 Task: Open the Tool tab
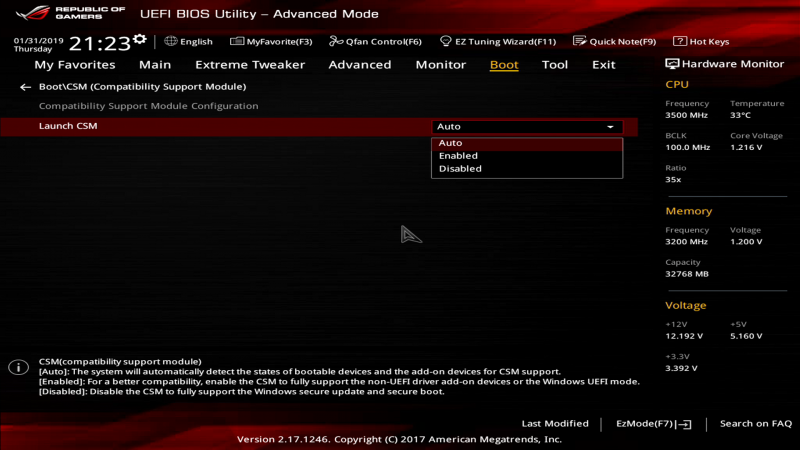555,65
